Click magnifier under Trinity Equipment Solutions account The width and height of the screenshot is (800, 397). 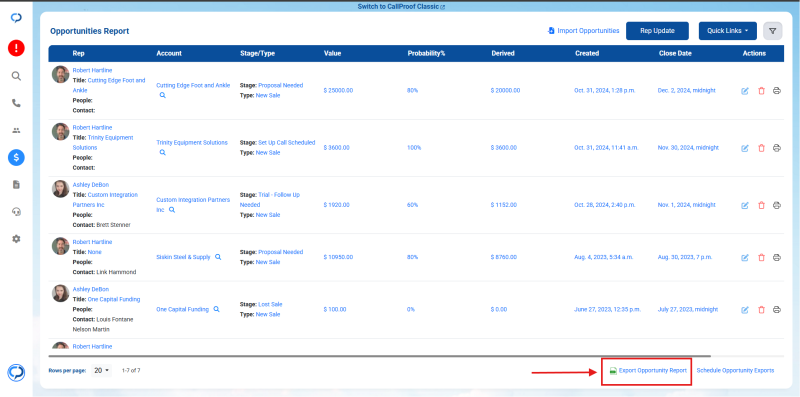pyautogui.click(x=162, y=153)
